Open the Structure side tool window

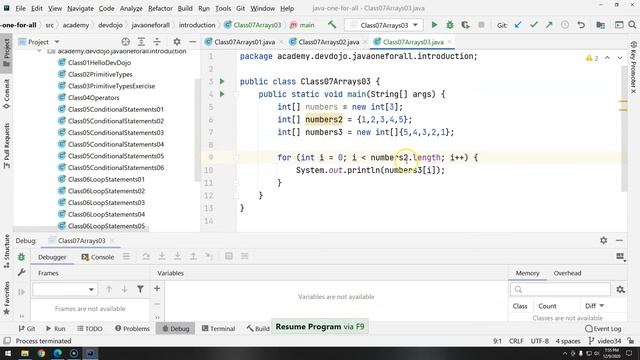coord(6,251)
